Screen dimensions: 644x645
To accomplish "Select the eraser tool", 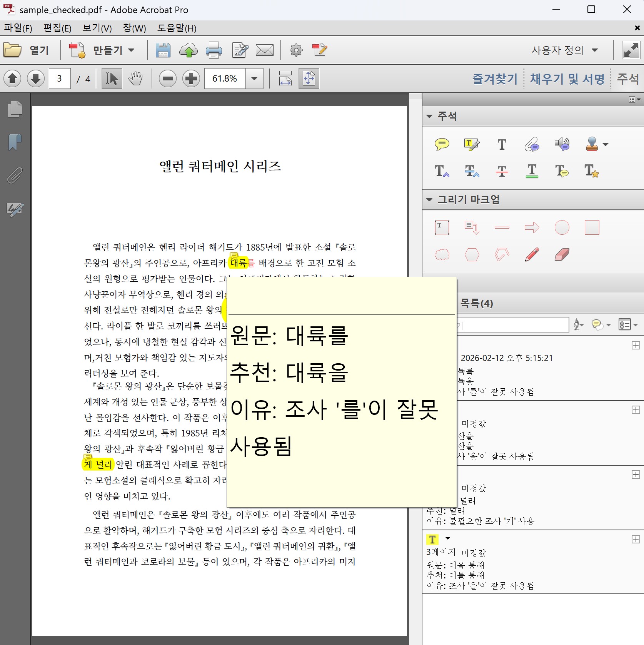I will point(562,254).
